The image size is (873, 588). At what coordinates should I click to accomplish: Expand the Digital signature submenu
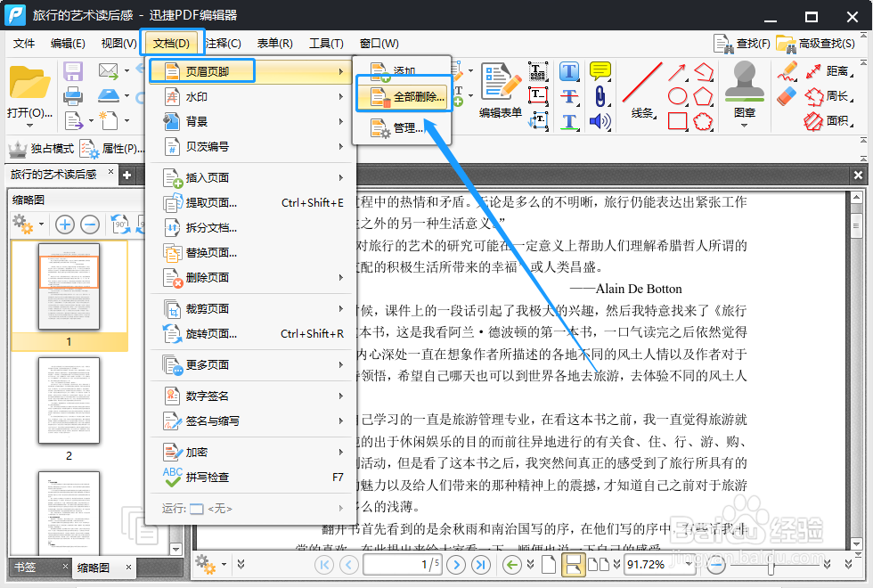251,396
